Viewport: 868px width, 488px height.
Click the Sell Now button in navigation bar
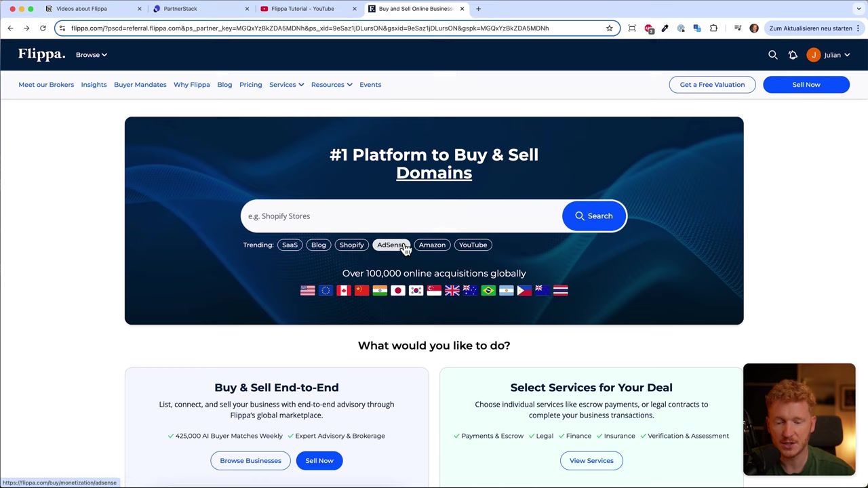pyautogui.click(x=806, y=85)
